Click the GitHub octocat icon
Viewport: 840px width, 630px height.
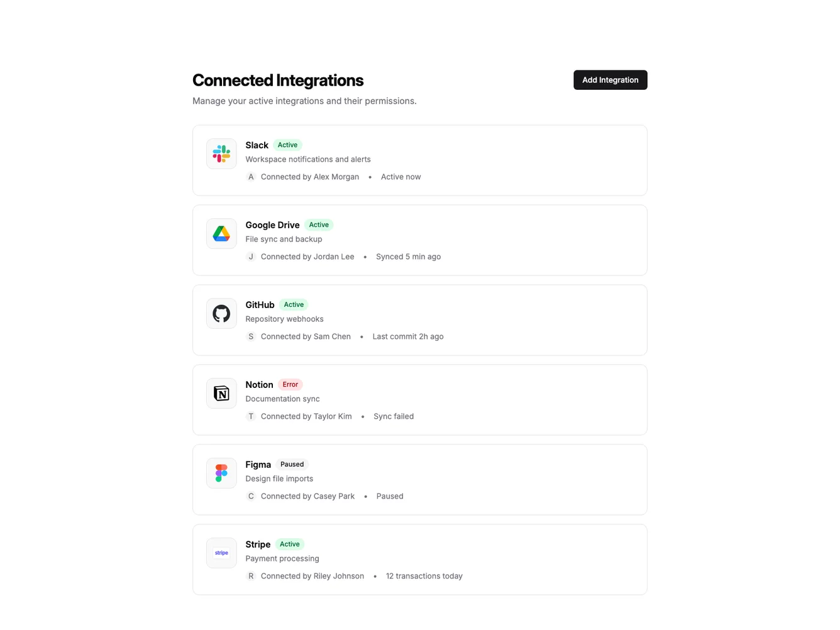(x=221, y=312)
